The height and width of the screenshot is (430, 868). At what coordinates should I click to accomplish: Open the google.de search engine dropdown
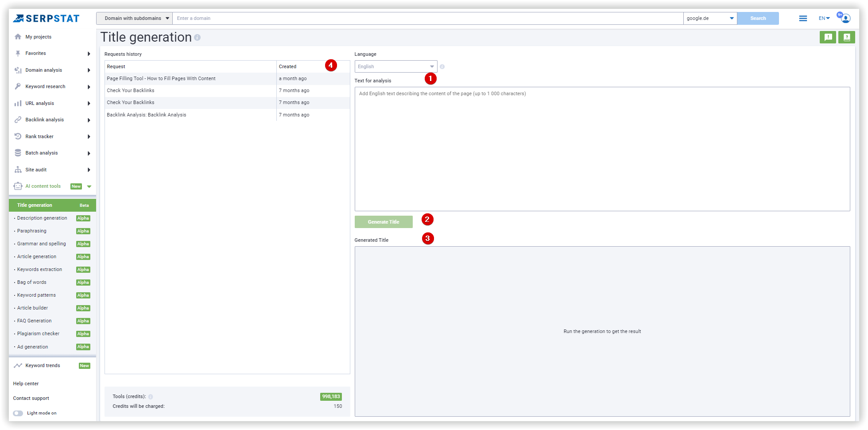[x=710, y=18]
